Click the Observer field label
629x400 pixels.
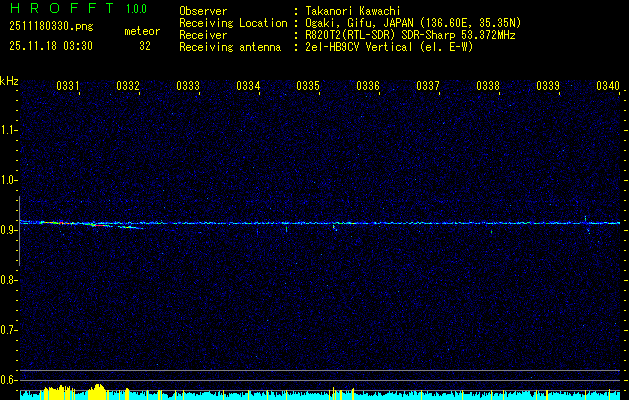[203, 11]
